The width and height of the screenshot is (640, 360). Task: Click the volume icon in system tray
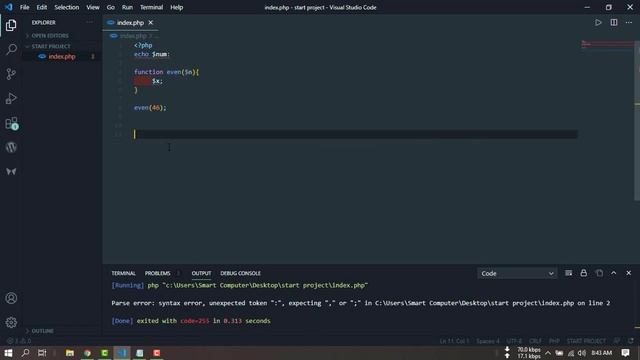[x=582, y=353]
